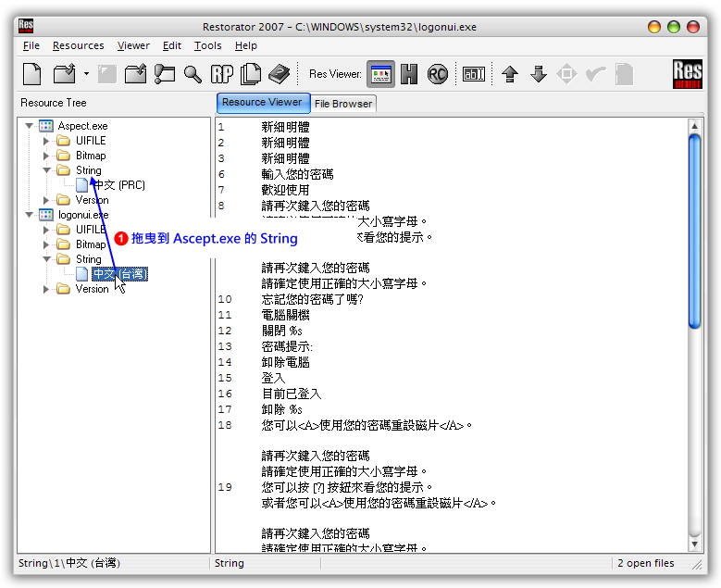This screenshot has height=588, width=721.
Task: Select Bitmap folder under logonui.exe
Action: [x=91, y=244]
